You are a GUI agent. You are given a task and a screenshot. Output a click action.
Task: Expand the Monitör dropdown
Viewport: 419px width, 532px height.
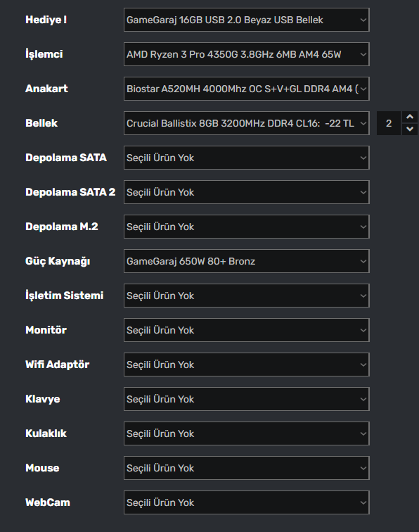coord(247,330)
